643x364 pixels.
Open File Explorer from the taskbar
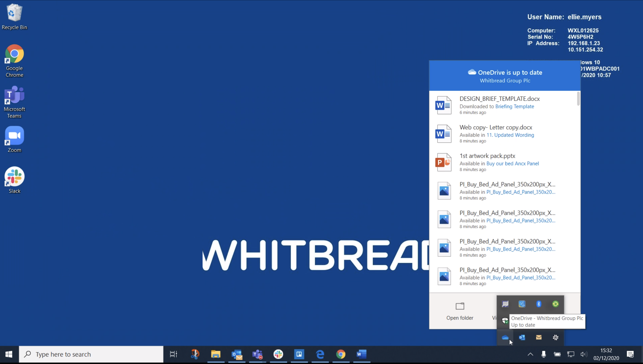216,354
